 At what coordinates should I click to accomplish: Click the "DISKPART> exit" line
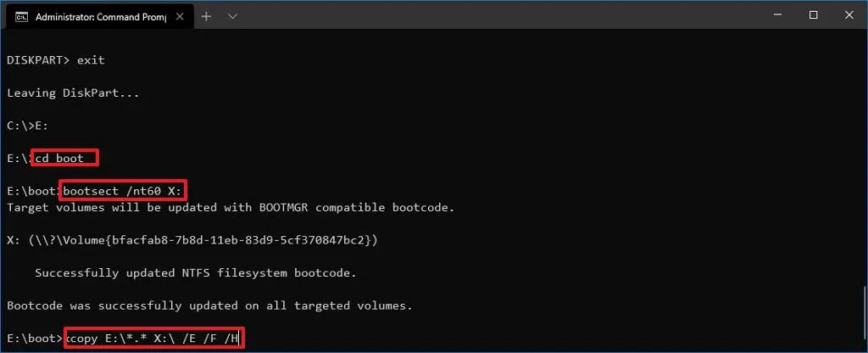click(55, 60)
